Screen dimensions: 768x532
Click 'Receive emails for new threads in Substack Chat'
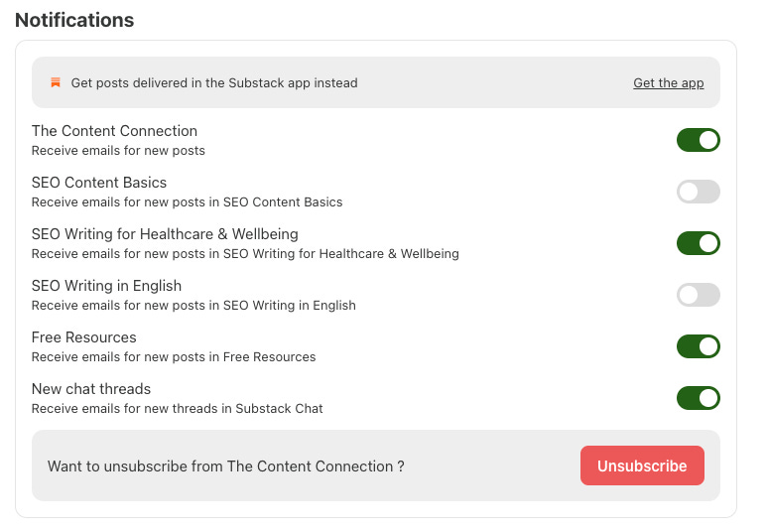click(x=178, y=408)
